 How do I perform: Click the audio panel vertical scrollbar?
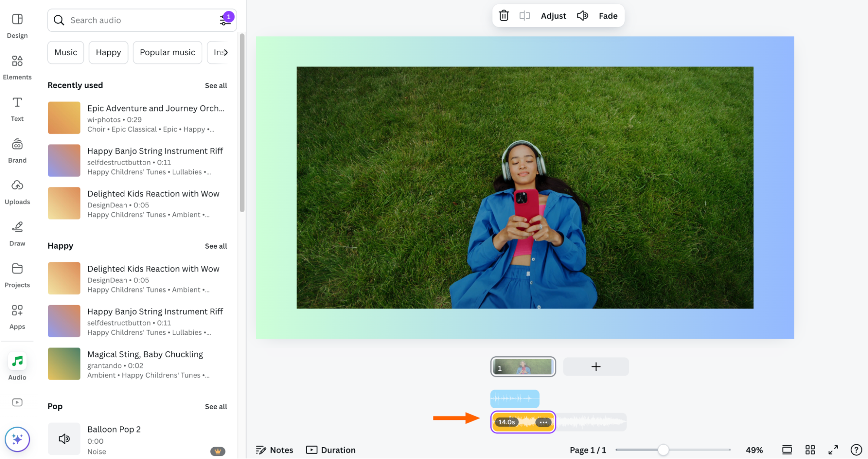point(242,123)
